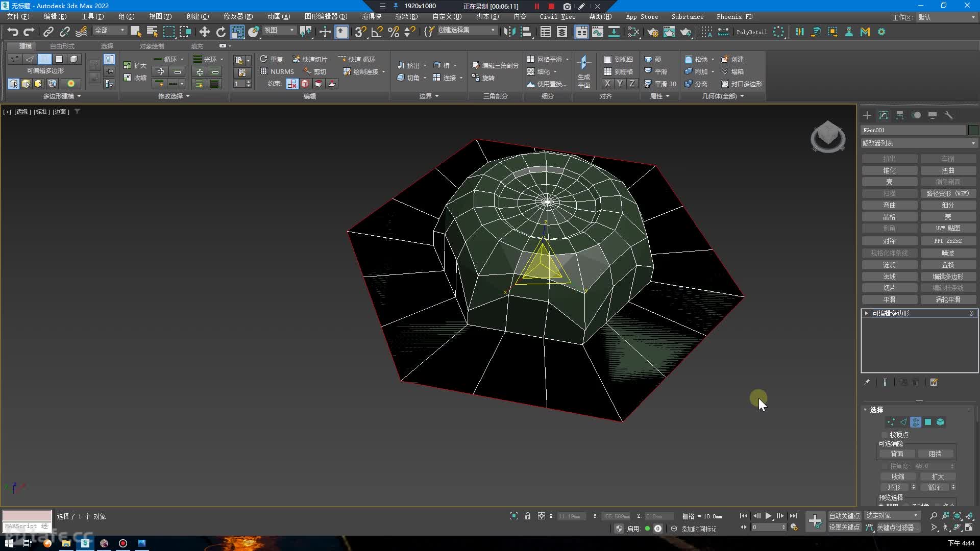Select Polygon sub-object level in ribbon
Viewport: 980px width, 551px height.
click(x=59, y=59)
